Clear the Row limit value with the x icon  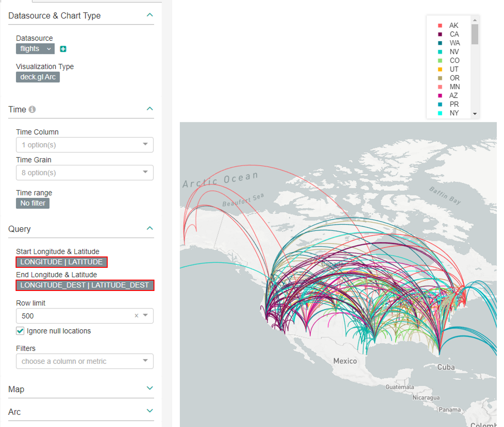(137, 316)
